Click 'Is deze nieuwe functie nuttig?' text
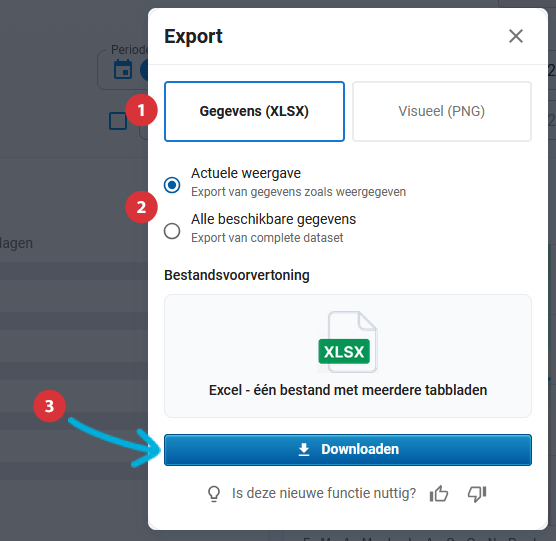The height and width of the screenshot is (541, 556). [x=324, y=493]
